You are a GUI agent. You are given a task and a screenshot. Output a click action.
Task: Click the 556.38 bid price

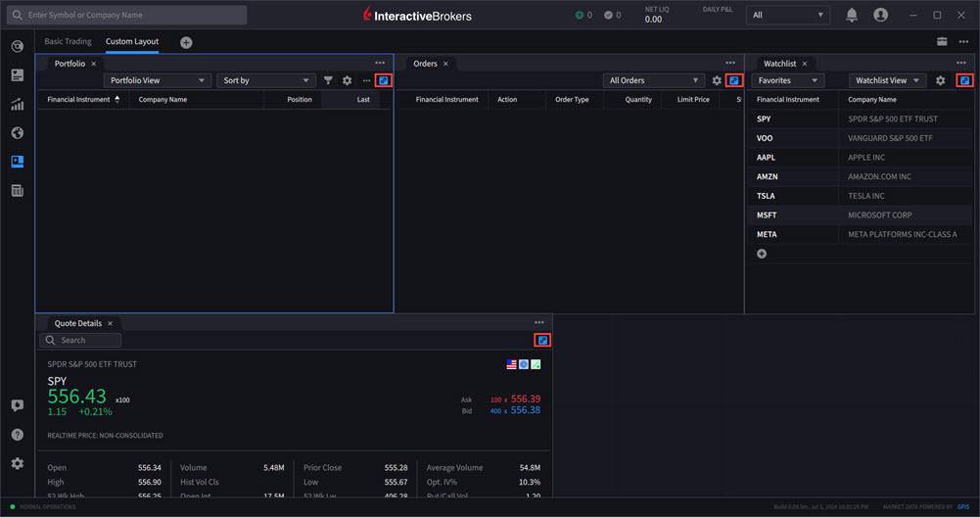pyautogui.click(x=526, y=410)
